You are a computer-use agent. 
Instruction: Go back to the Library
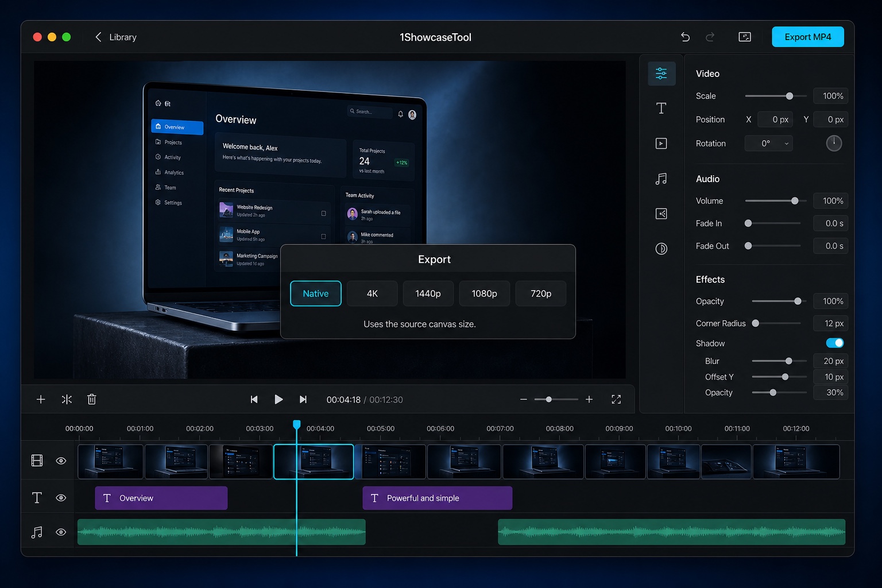(x=115, y=37)
